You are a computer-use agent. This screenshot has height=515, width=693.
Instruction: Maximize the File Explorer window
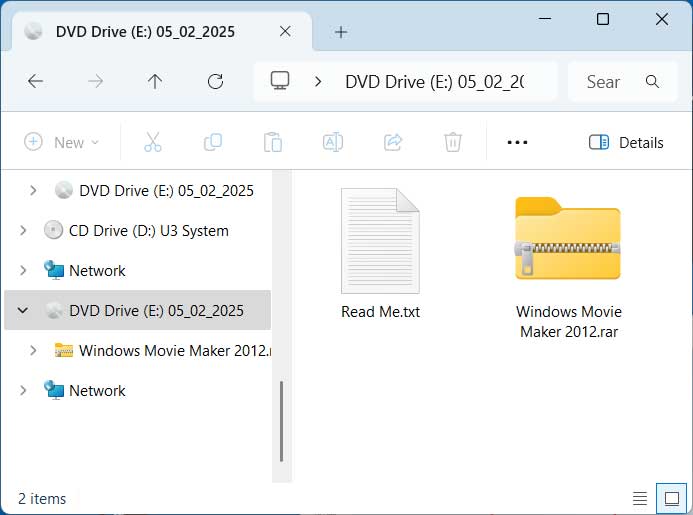[x=603, y=19]
